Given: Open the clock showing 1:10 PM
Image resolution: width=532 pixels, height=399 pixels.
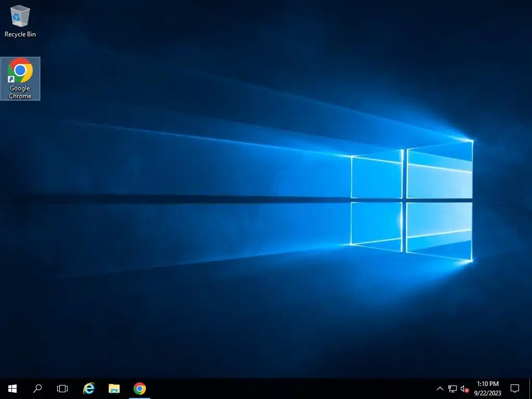Looking at the screenshot, I should tap(487, 389).
